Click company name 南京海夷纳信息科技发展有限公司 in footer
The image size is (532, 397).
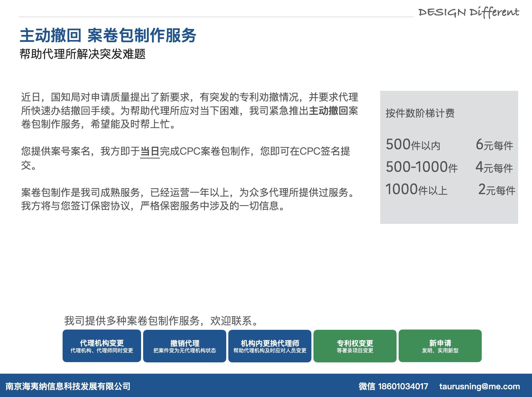tap(68, 386)
